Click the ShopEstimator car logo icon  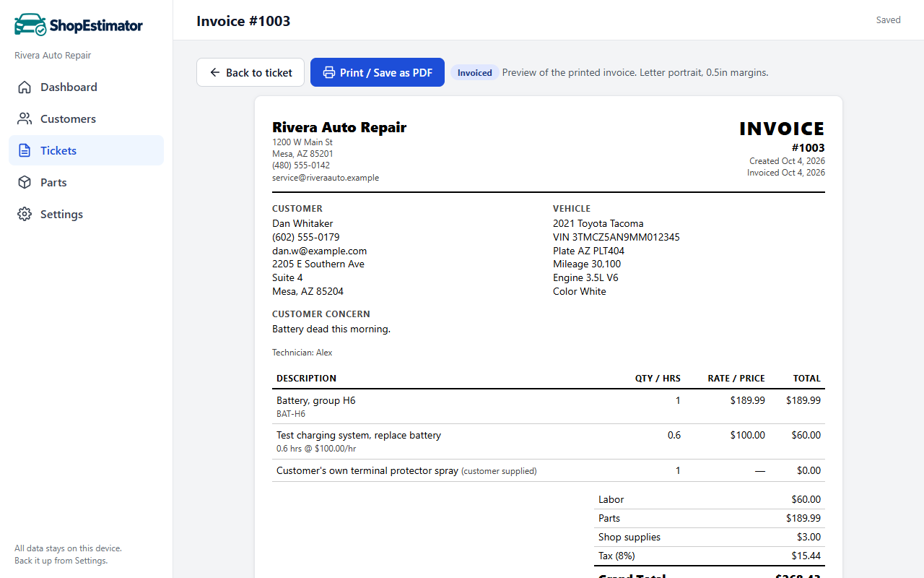pyautogui.click(x=30, y=25)
